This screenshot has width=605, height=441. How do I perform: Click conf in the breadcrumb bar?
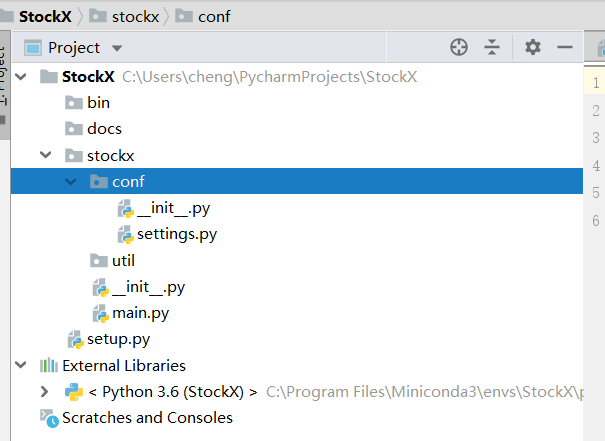pyautogui.click(x=214, y=16)
